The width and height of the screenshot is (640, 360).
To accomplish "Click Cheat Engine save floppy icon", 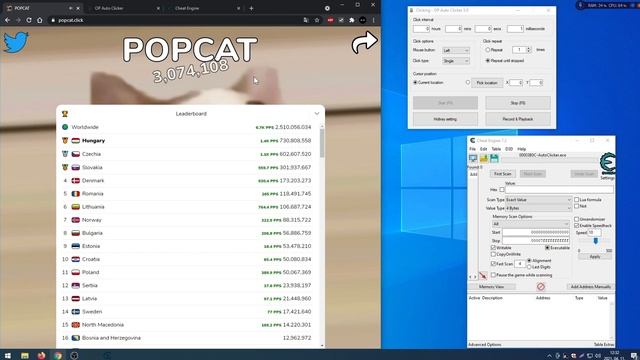I will (494, 158).
